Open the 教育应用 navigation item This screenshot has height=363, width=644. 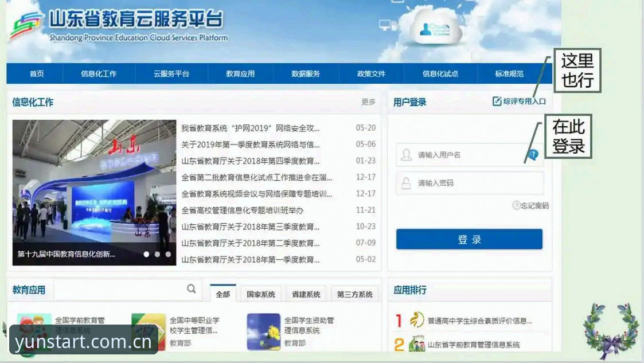click(240, 74)
